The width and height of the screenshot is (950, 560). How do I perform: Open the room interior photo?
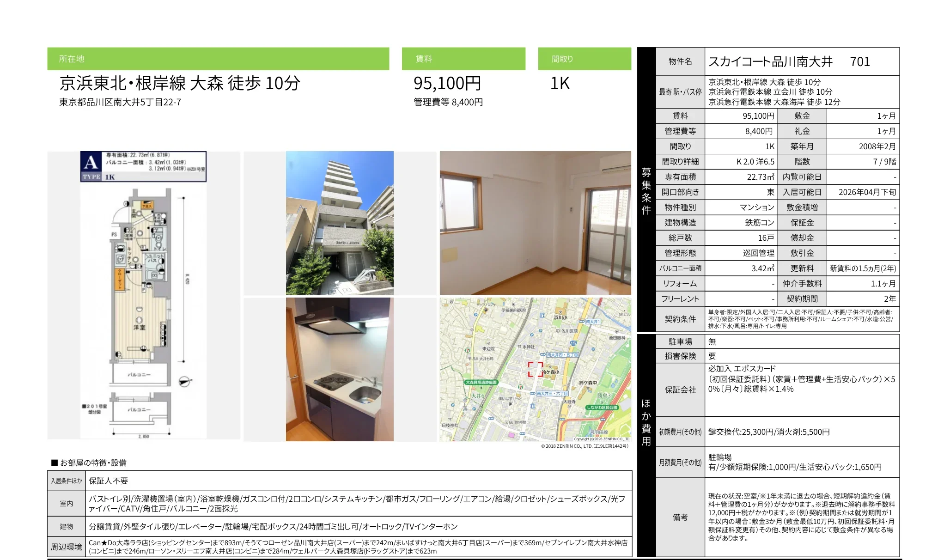click(x=535, y=223)
